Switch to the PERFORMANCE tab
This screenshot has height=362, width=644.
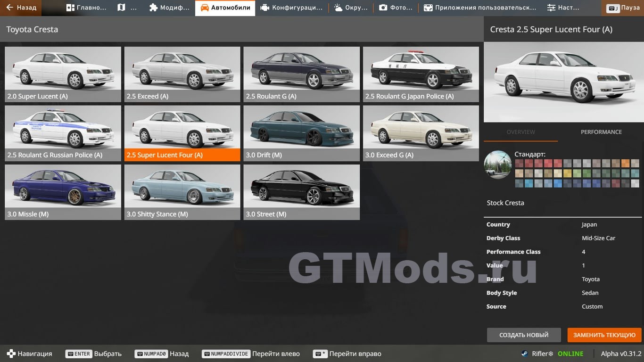click(601, 132)
